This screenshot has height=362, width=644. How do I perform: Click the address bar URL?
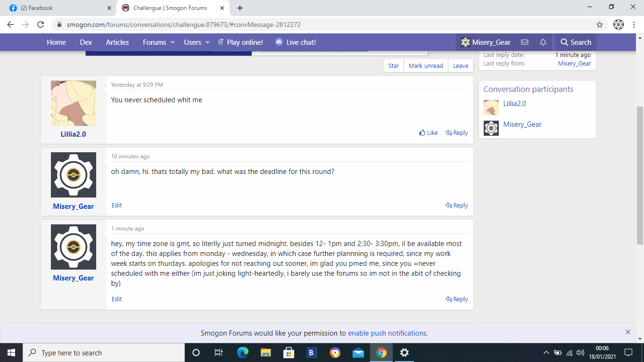184,25
